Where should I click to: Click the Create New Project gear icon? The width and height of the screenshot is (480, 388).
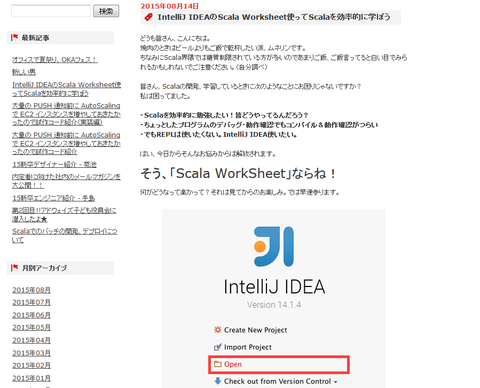[x=218, y=330]
